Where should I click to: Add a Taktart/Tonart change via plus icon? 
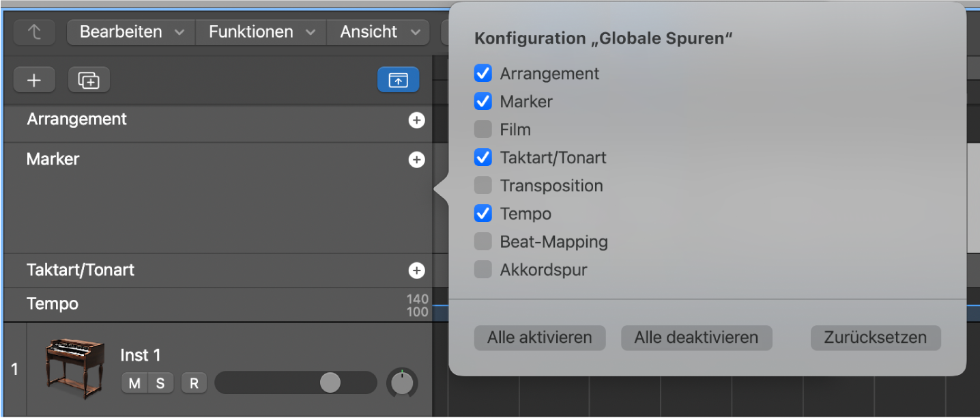(416, 270)
